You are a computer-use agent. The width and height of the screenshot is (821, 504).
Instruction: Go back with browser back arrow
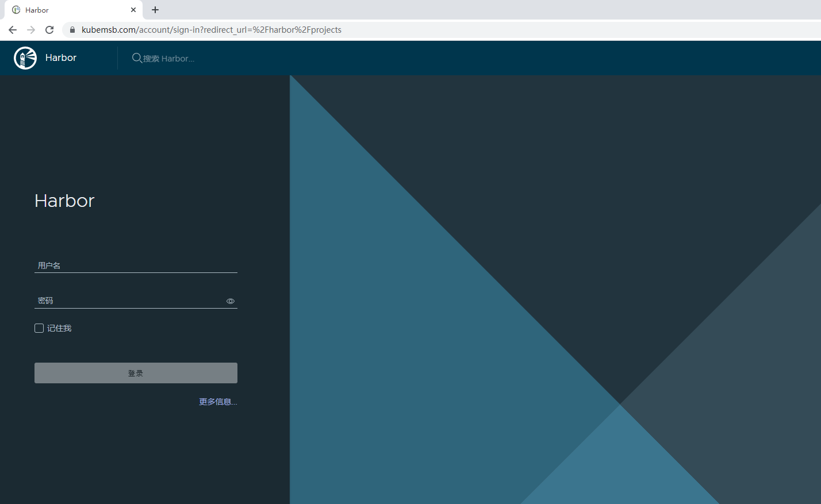13,30
